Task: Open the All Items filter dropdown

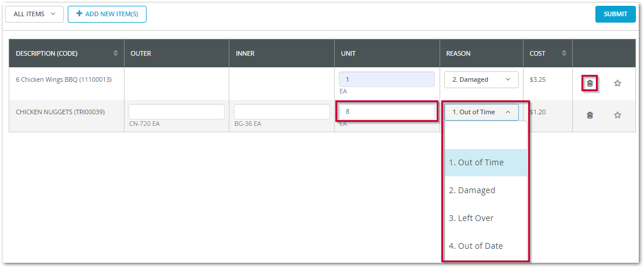Action: tap(34, 14)
